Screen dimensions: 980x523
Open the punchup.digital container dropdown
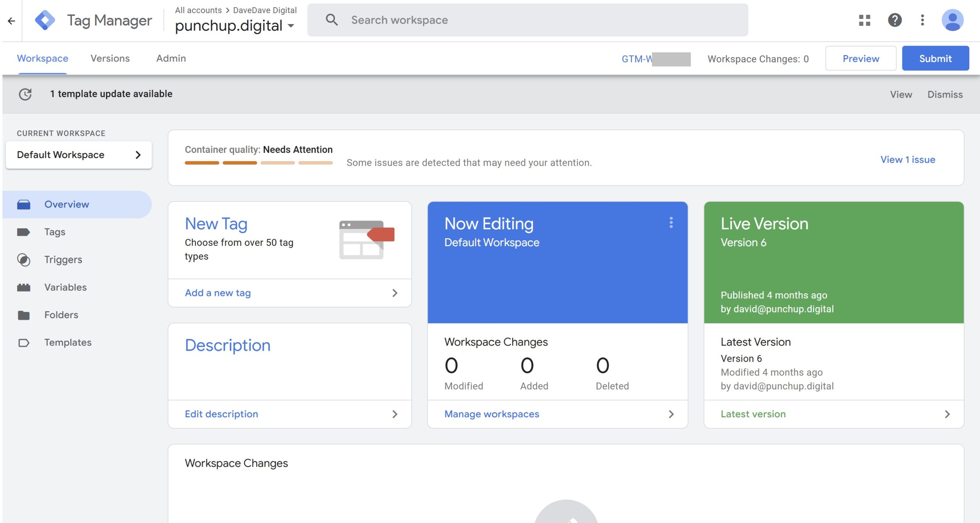292,25
